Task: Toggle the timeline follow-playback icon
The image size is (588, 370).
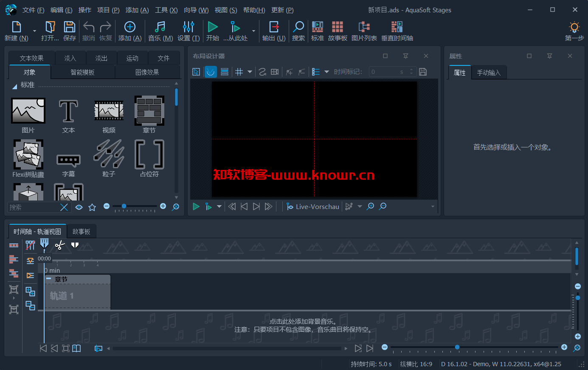Action: click(98, 348)
